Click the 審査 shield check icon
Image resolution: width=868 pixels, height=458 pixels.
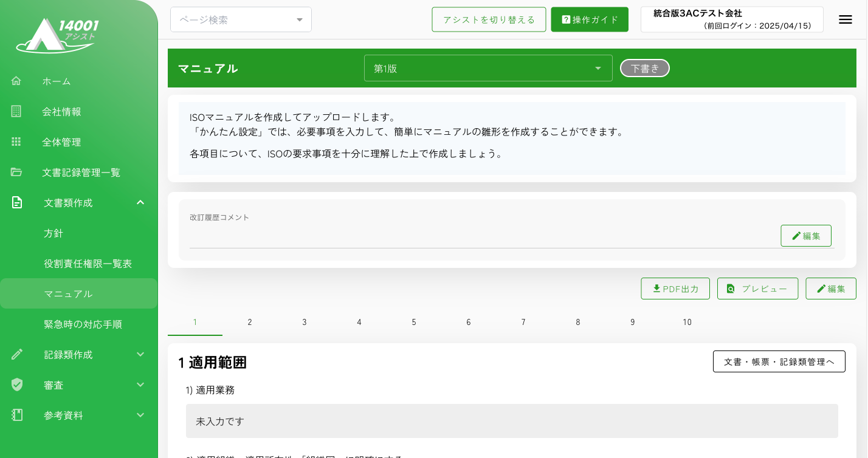point(17,385)
